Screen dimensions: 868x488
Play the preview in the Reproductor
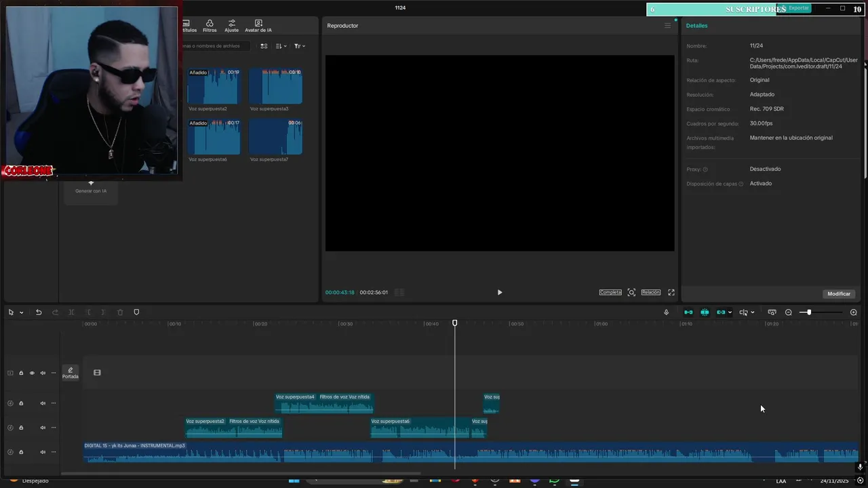tap(500, 292)
